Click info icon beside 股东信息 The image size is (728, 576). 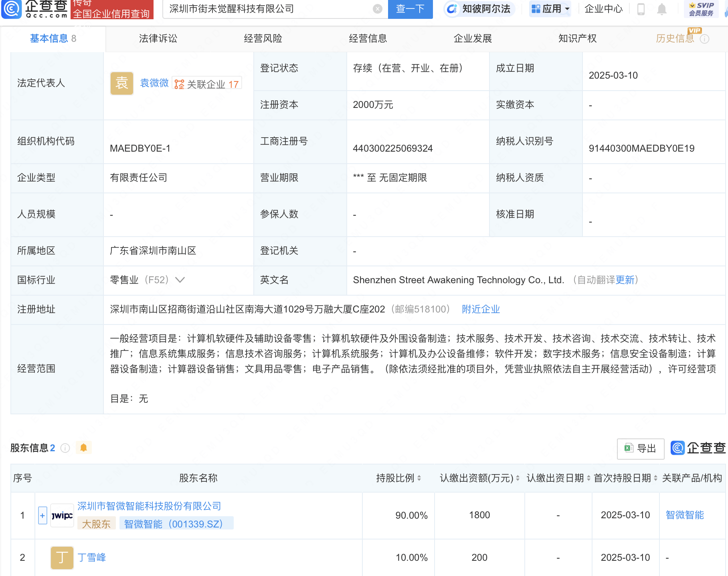pos(65,448)
